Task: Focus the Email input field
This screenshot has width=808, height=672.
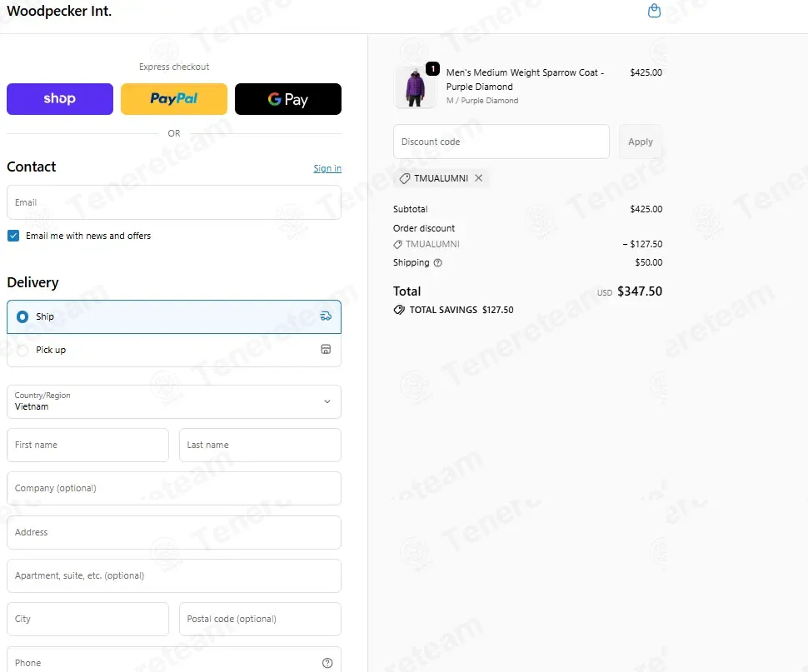Action: (173, 202)
